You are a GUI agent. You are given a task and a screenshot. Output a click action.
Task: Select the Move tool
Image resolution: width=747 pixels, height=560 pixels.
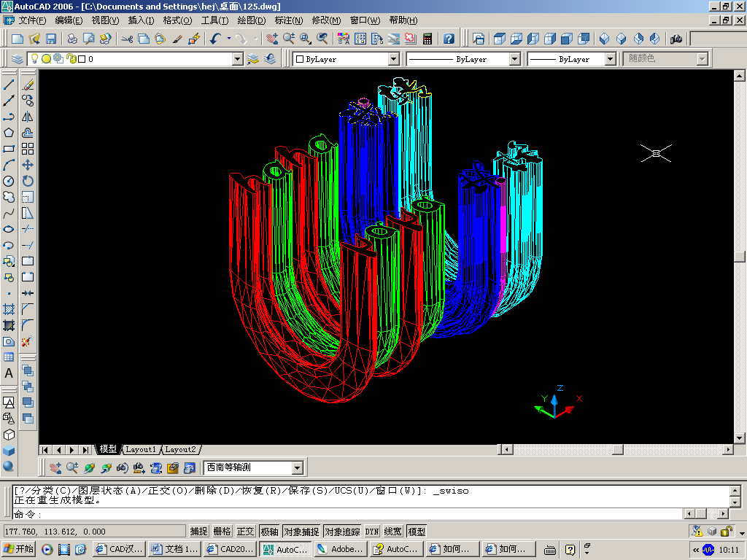28,166
